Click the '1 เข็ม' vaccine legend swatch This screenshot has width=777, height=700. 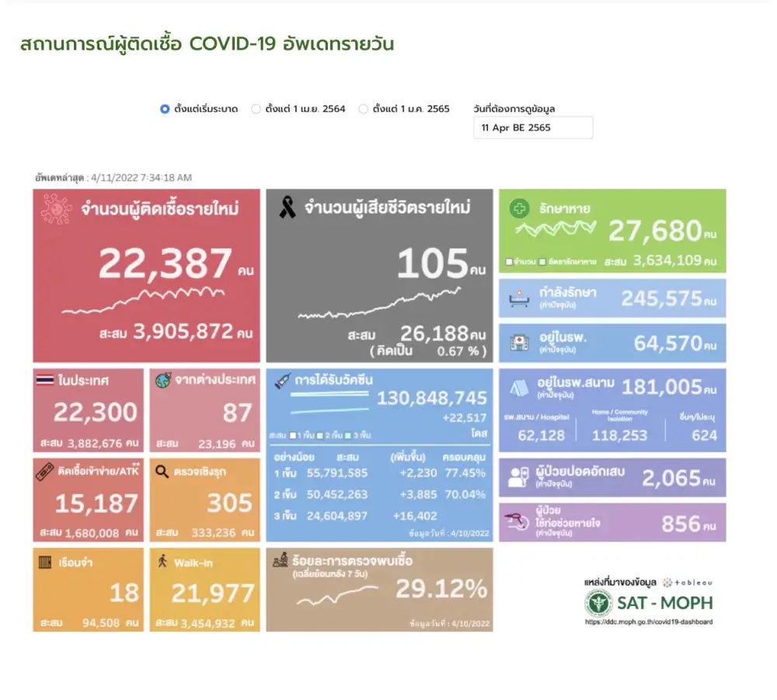293,434
